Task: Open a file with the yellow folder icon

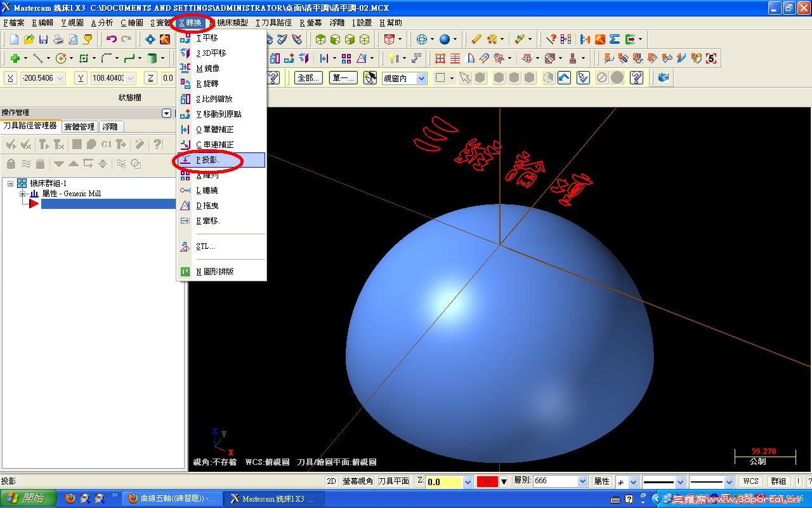Action: (29, 39)
